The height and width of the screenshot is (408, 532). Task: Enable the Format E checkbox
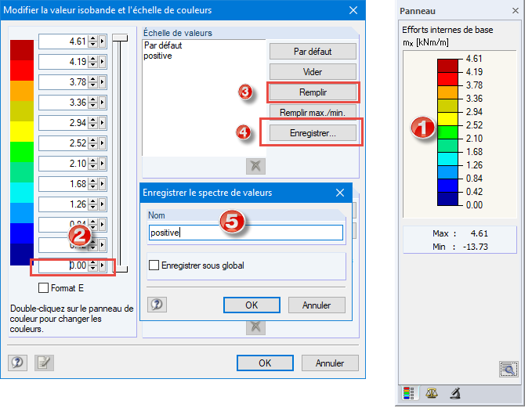pyautogui.click(x=43, y=288)
